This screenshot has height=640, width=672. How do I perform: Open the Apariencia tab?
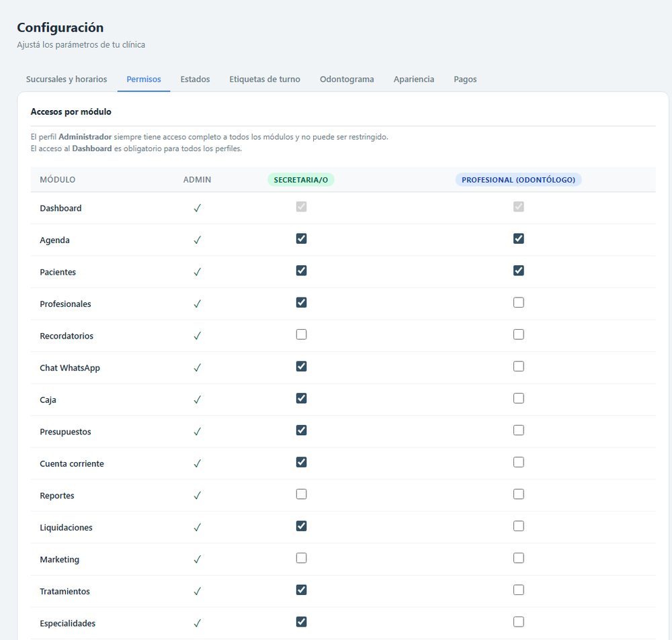413,79
